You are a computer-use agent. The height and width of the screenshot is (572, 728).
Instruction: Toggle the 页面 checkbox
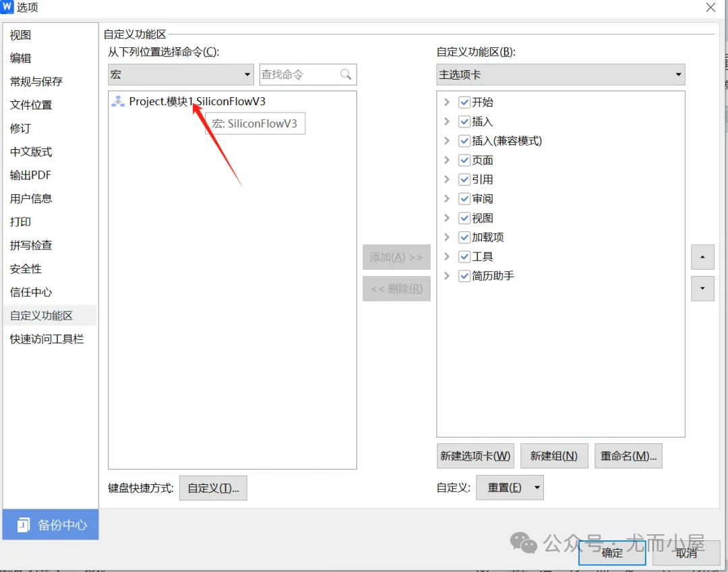tap(464, 161)
